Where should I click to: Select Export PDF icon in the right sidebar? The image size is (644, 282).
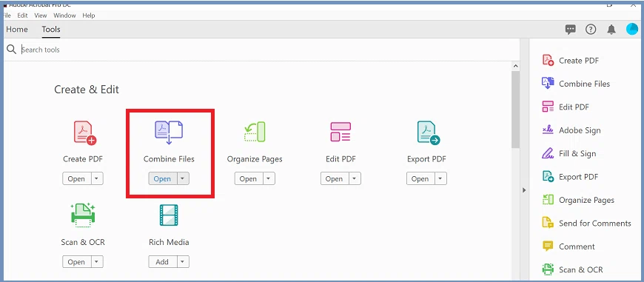point(548,176)
